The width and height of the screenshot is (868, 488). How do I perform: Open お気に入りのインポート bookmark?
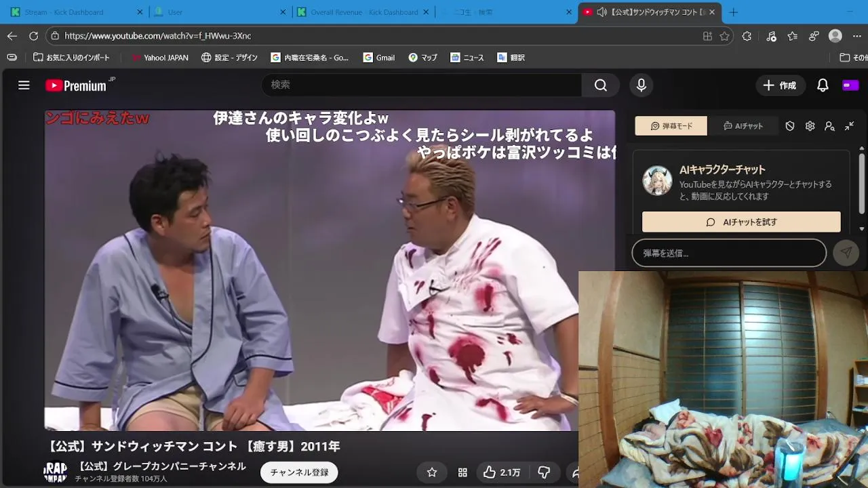[71, 58]
